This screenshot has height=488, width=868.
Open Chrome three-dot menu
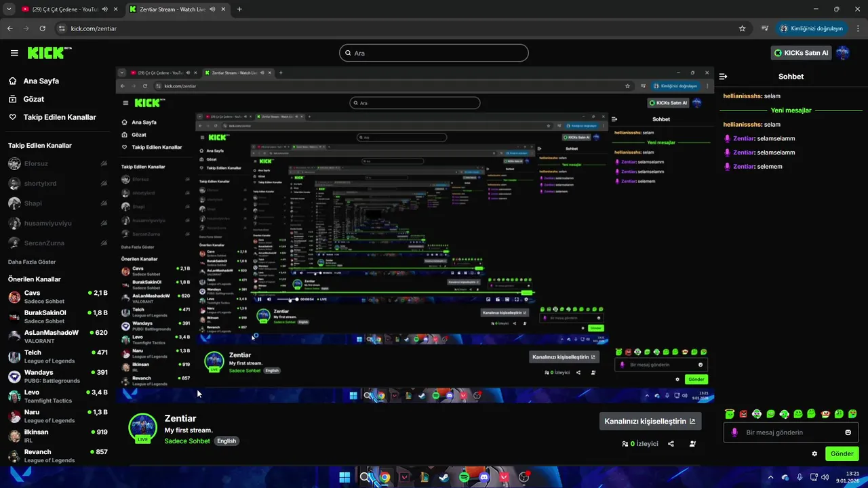tap(857, 28)
